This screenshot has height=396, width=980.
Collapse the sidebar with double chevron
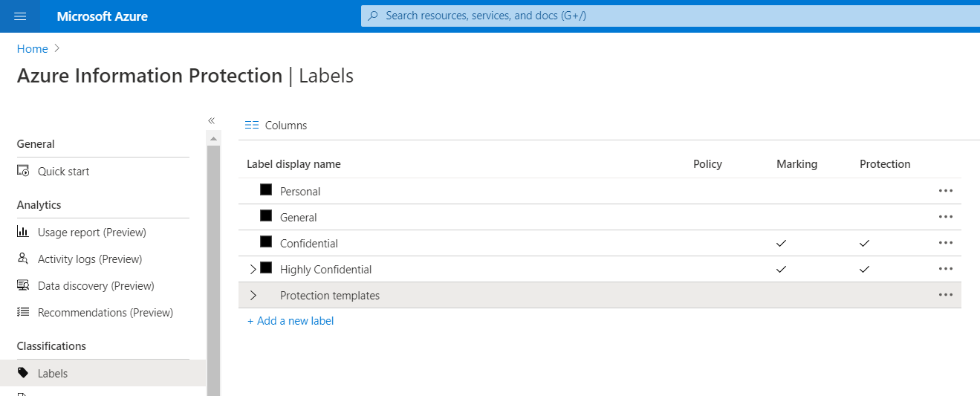click(x=211, y=120)
